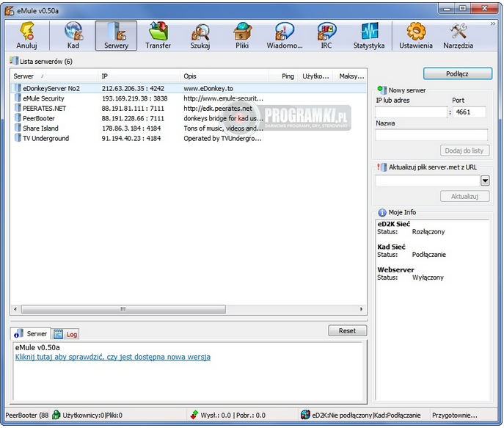
Task: Click the Moje Info icon
Action: [382, 212]
